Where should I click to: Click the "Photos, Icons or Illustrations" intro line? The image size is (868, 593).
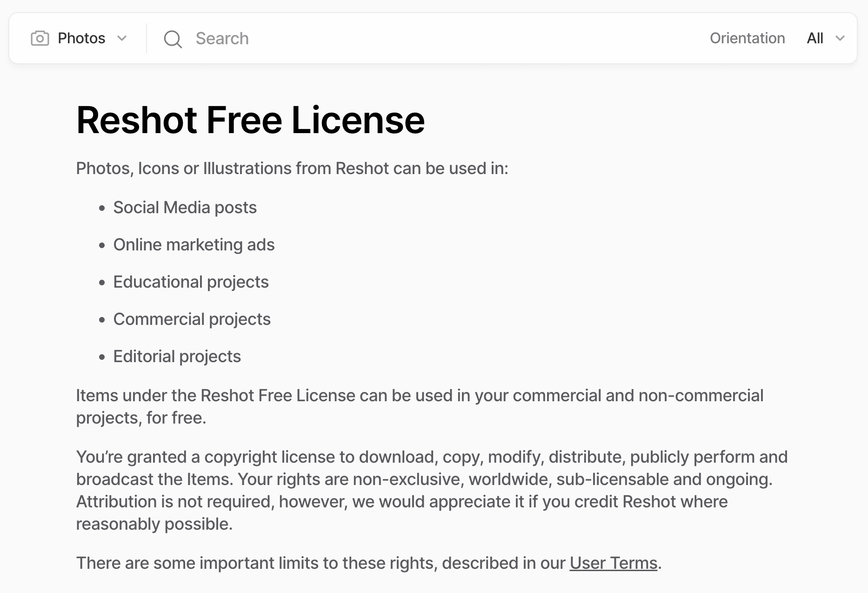click(x=292, y=168)
